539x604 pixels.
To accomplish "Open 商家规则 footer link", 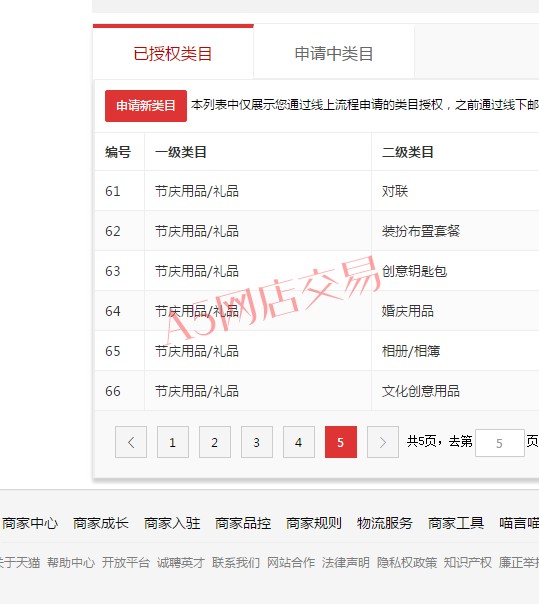I will (x=314, y=523).
